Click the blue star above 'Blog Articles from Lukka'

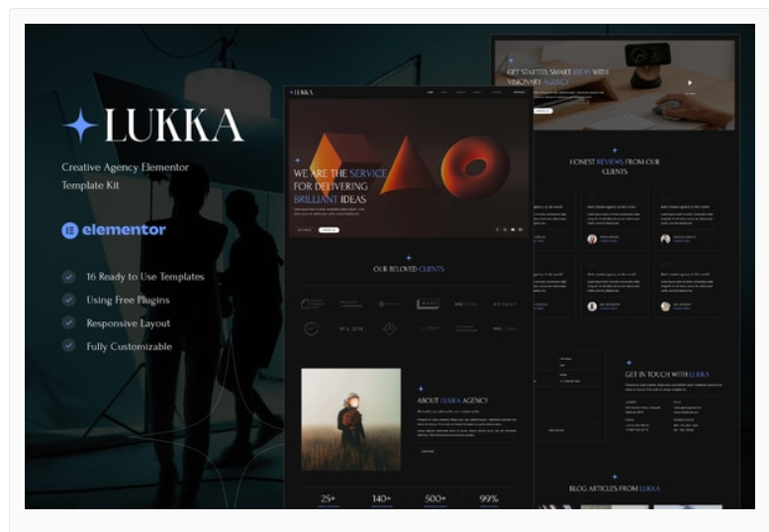pos(615,477)
